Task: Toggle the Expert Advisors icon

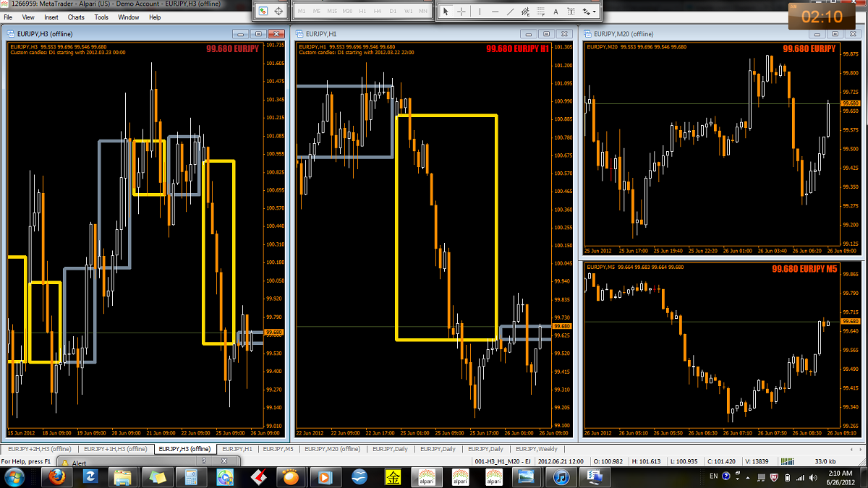Action: (x=263, y=12)
